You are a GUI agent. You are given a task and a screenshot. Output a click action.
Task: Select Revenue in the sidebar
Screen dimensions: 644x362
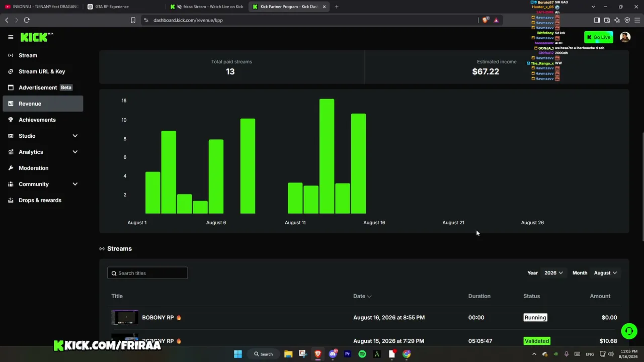point(43,104)
